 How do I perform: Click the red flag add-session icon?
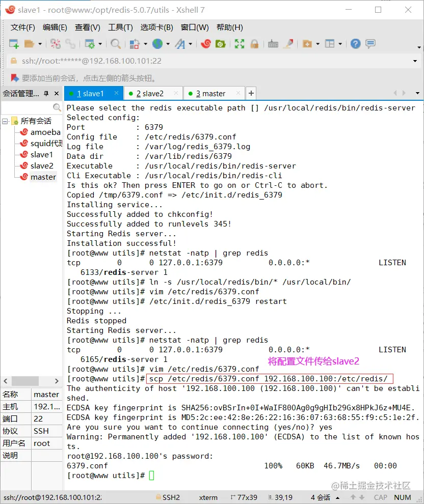pyautogui.click(x=14, y=78)
